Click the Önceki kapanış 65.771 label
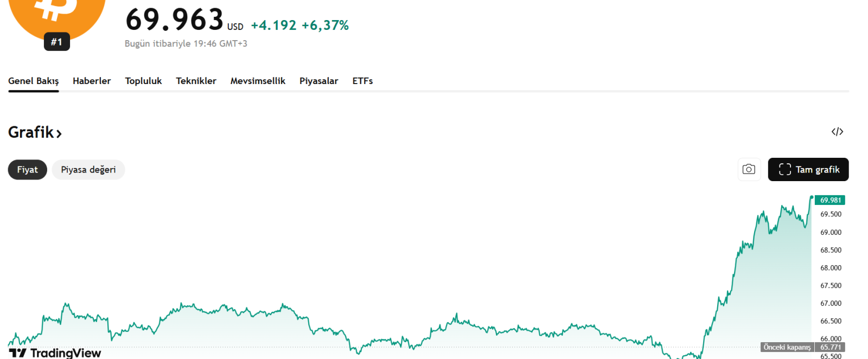The image size is (868, 359). (802, 347)
